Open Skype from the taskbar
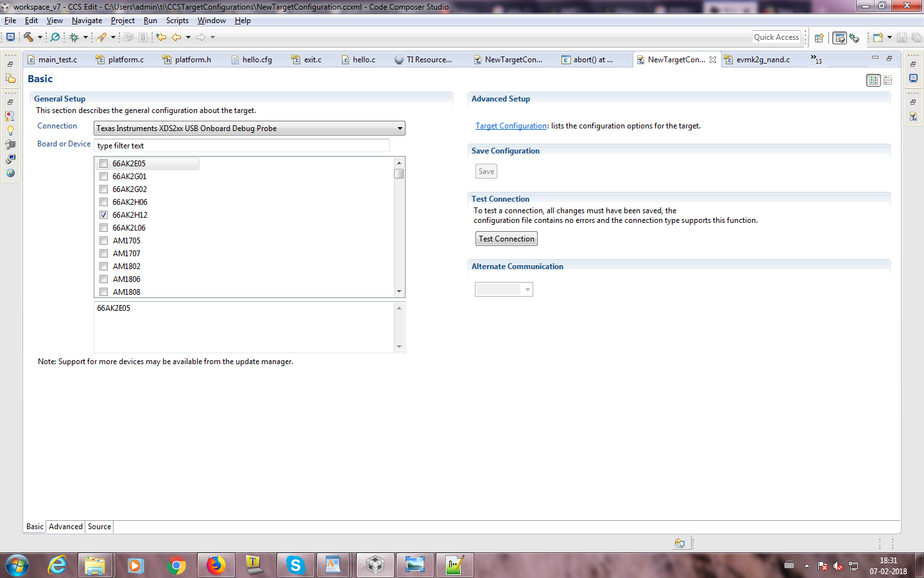Viewport: 924px width, 578px height. click(295, 565)
